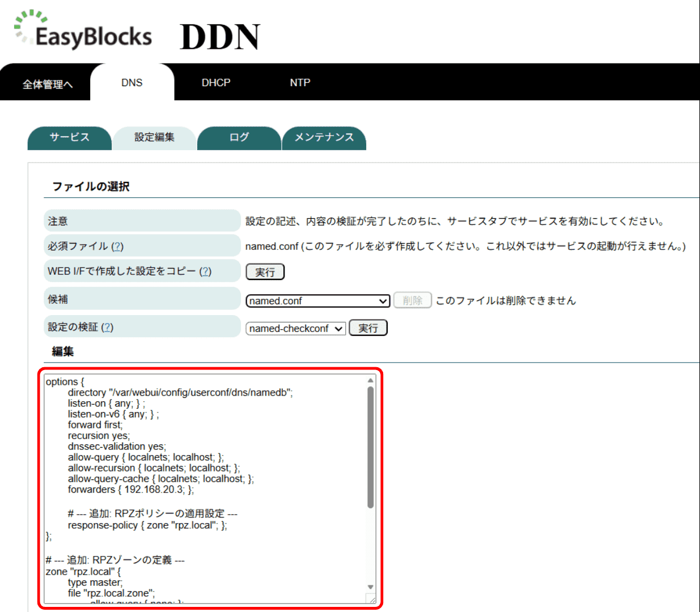Image resolution: width=700 pixels, height=612 pixels.
Task: Expand the named.conf file dropdown
Action: tap(318, 301)
